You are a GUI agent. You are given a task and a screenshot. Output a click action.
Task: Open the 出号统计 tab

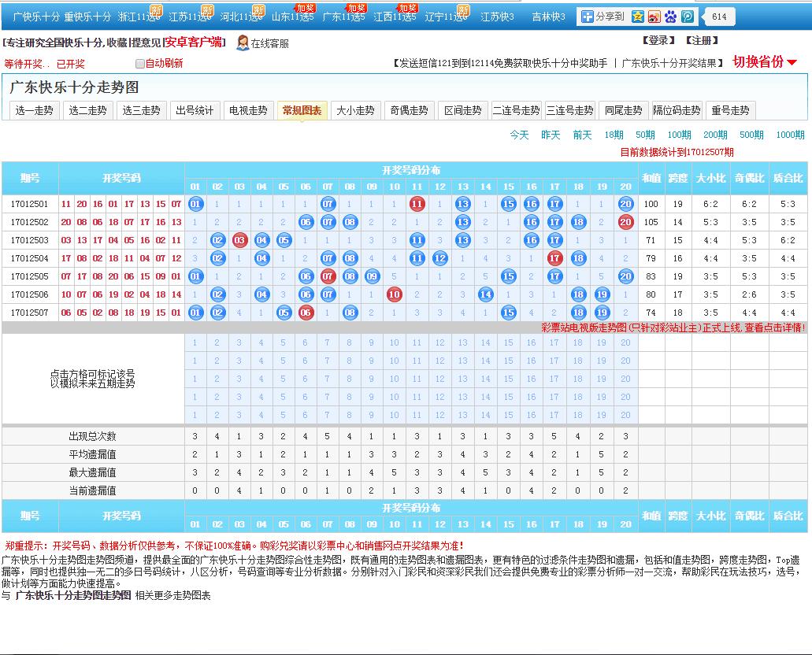195,110
